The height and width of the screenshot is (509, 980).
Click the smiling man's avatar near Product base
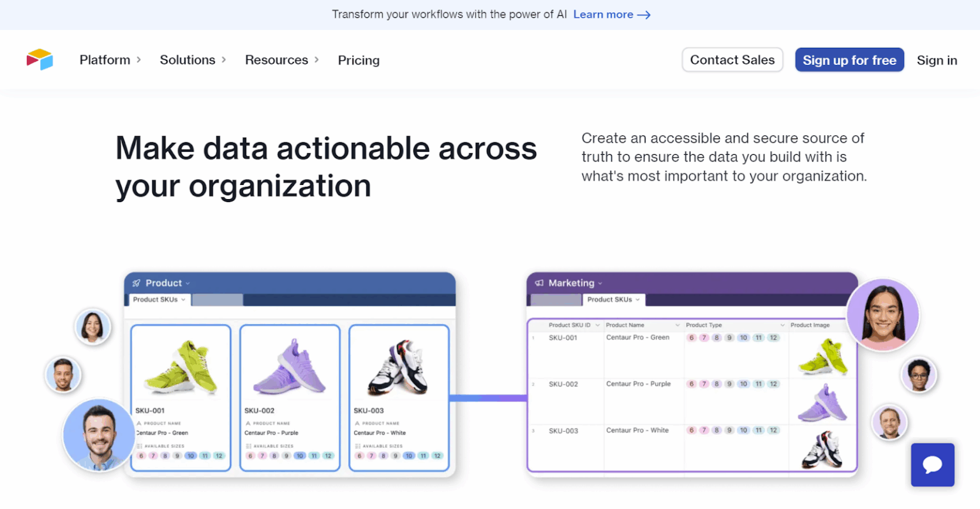[99, 437]
